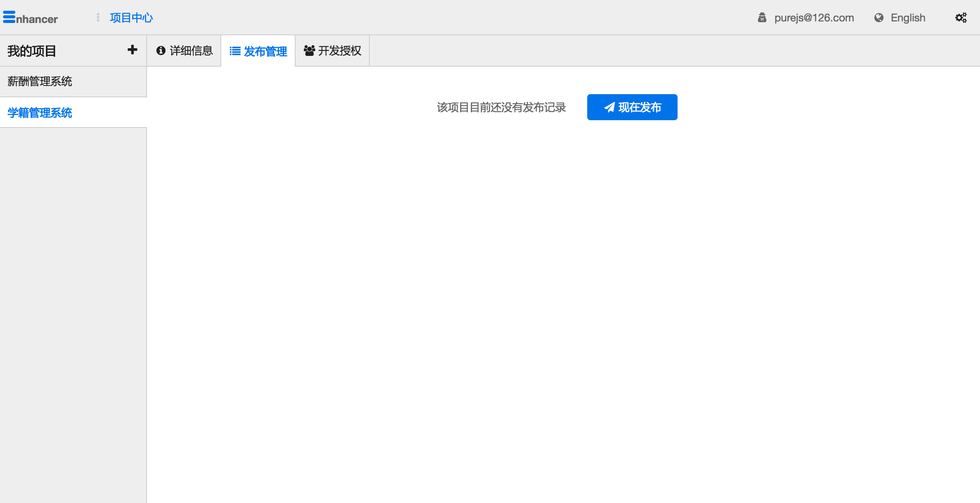Click the Enhancer logo

click(x=30, y=18)
